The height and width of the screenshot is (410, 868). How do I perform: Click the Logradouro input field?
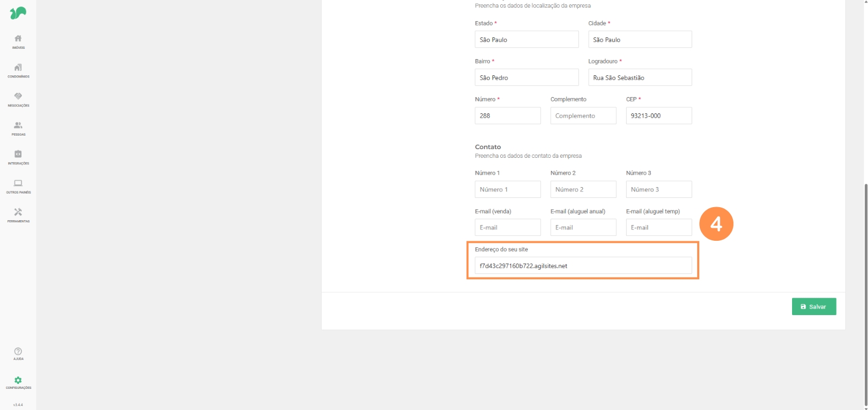[640, 78]
